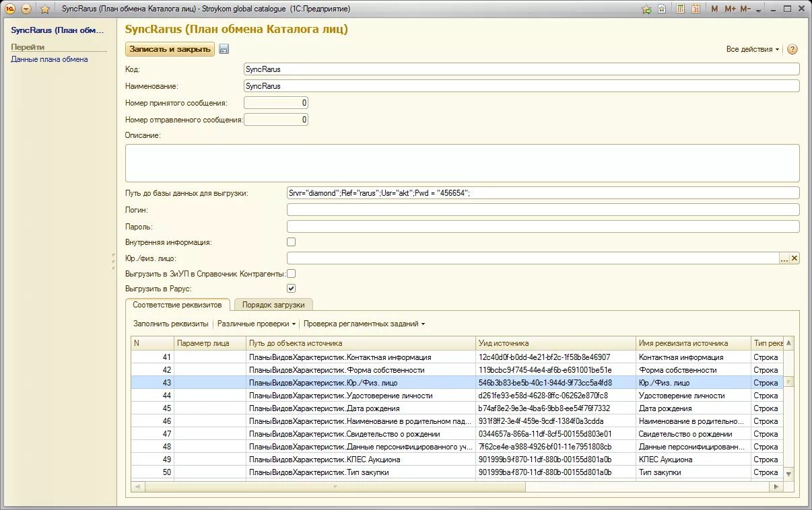Open the main menu round arrow button

pyautogui.click(x=26, y=9)
